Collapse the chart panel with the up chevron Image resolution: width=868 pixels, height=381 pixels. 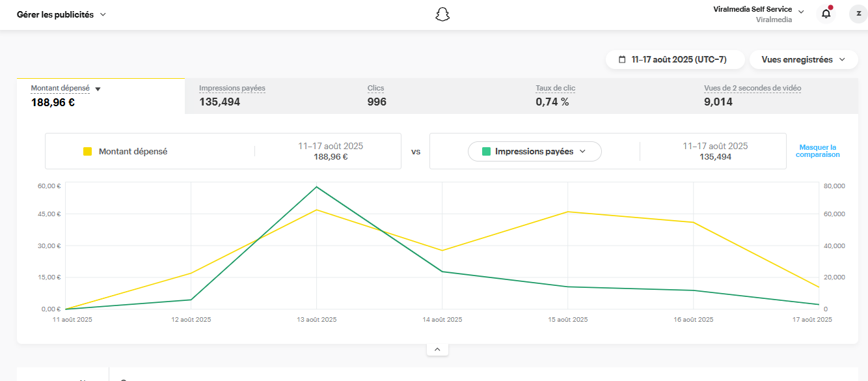pyautogui.click(x=437, y=350)
